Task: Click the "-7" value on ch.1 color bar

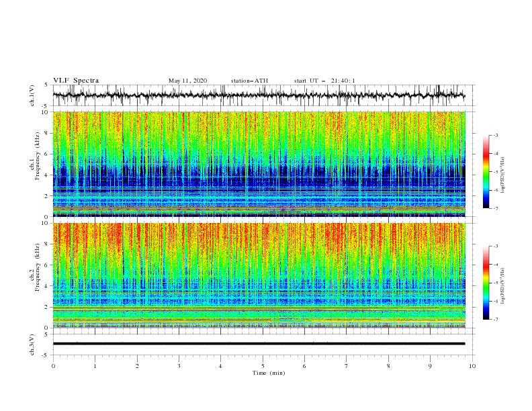Action: (496, 209)
